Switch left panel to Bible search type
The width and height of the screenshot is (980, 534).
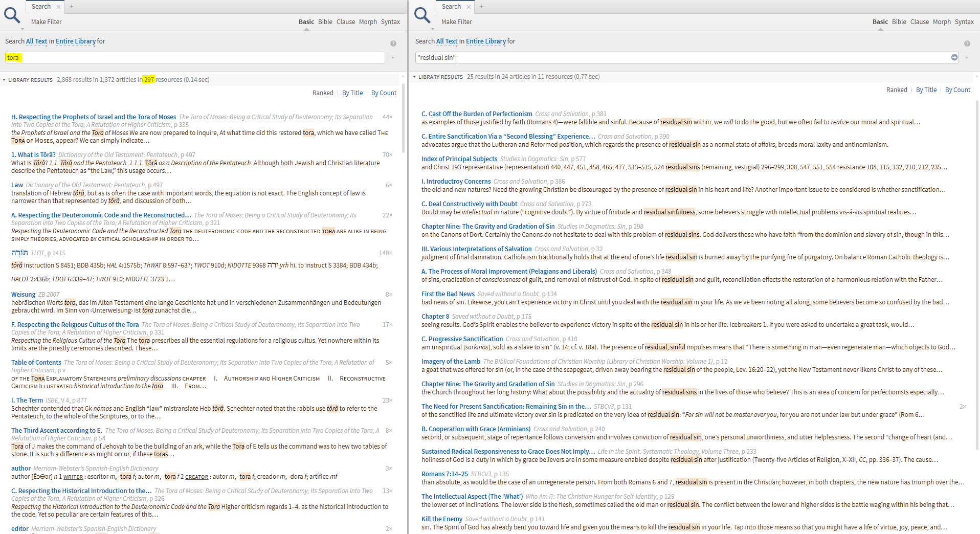[325, 22]
